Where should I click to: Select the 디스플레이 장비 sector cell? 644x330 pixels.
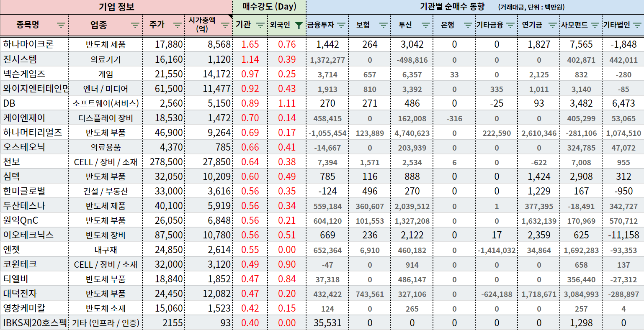pyautogui.click(x=106, y=118)
